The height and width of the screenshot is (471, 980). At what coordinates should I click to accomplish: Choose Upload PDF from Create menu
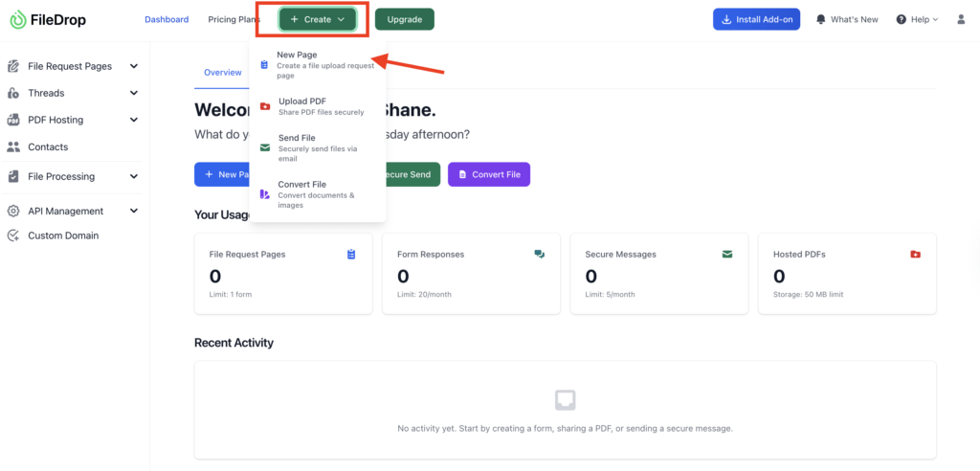318,106
